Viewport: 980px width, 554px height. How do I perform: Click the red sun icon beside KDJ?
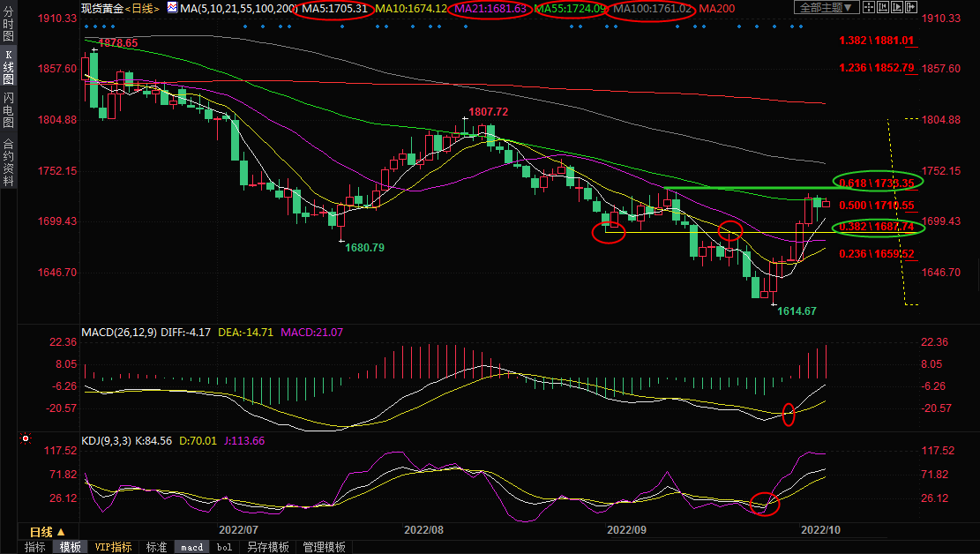coord(26,438)
